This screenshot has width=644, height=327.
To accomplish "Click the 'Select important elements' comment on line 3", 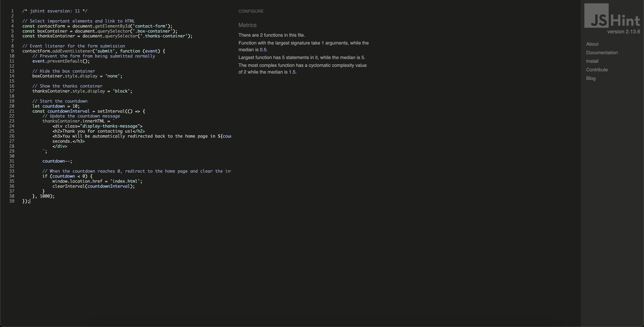I will pos(78,21).
